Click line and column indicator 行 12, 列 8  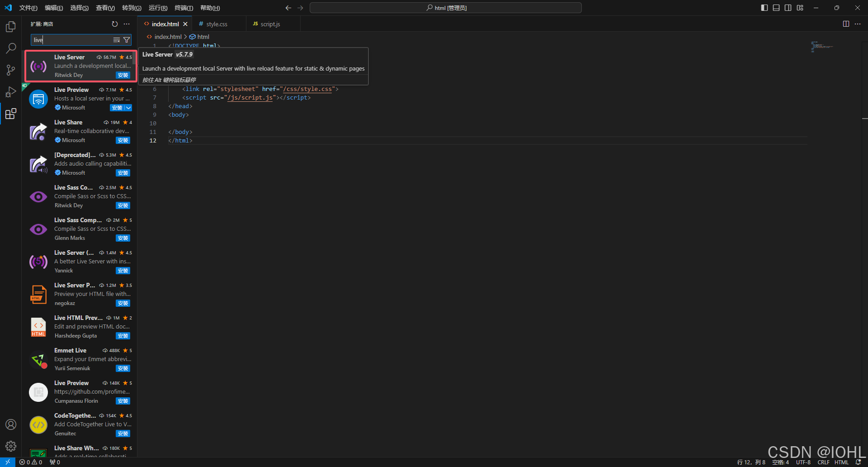pyautogui.click(x=751, y=462)
